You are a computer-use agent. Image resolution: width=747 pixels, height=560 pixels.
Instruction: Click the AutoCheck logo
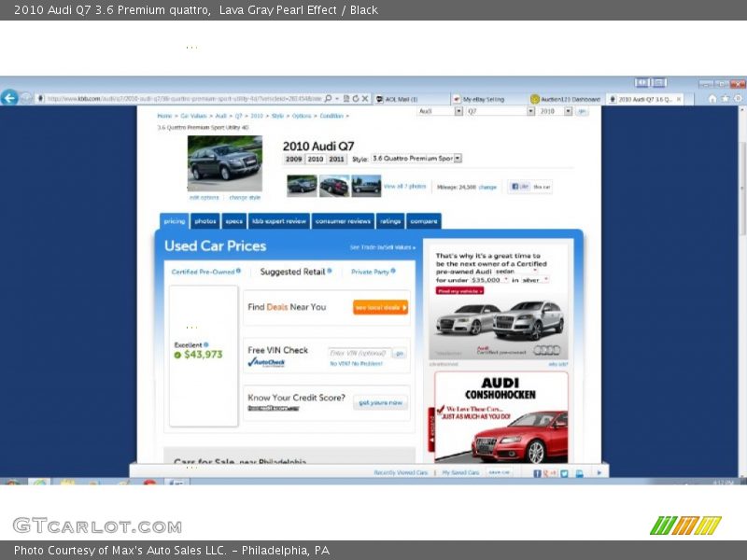click(x=266, y=362)
